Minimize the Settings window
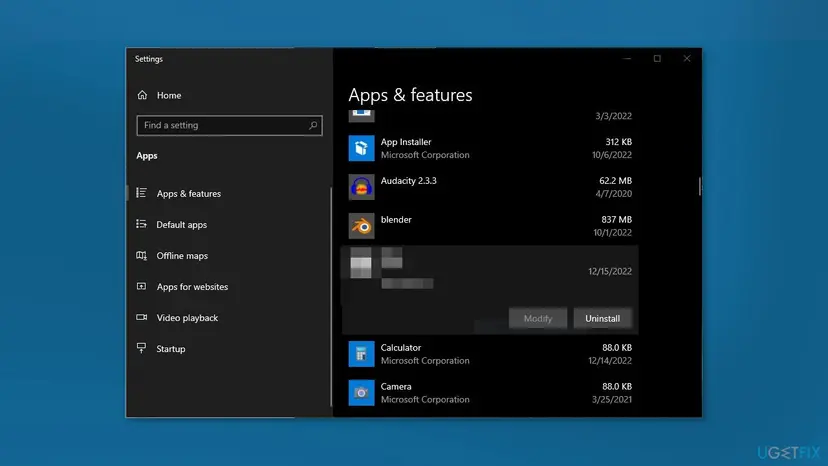The height and width of the screenshot is (466, 828). click(x=627, y=59)
